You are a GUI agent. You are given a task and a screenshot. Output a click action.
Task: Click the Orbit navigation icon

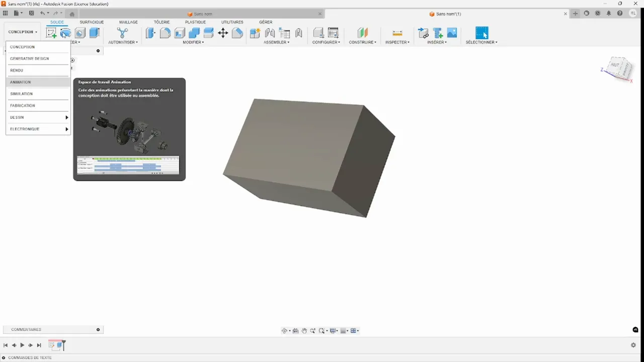[x=285, y=331]
